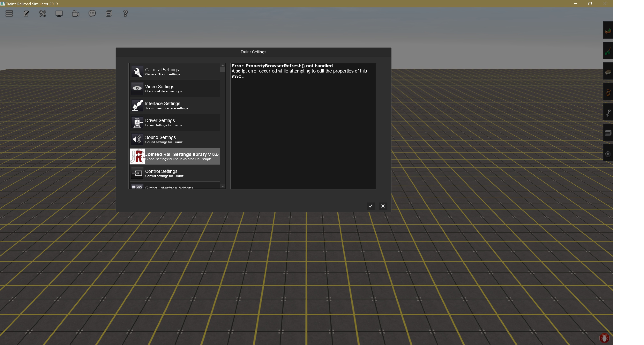Select Video Settings in the list
644x345 pixels.
point(175,88)
